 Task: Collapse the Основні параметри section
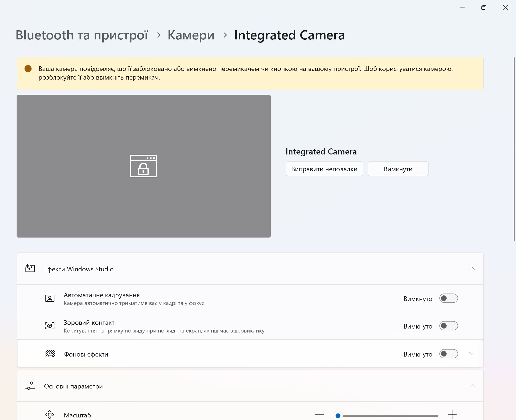[472, 386]
